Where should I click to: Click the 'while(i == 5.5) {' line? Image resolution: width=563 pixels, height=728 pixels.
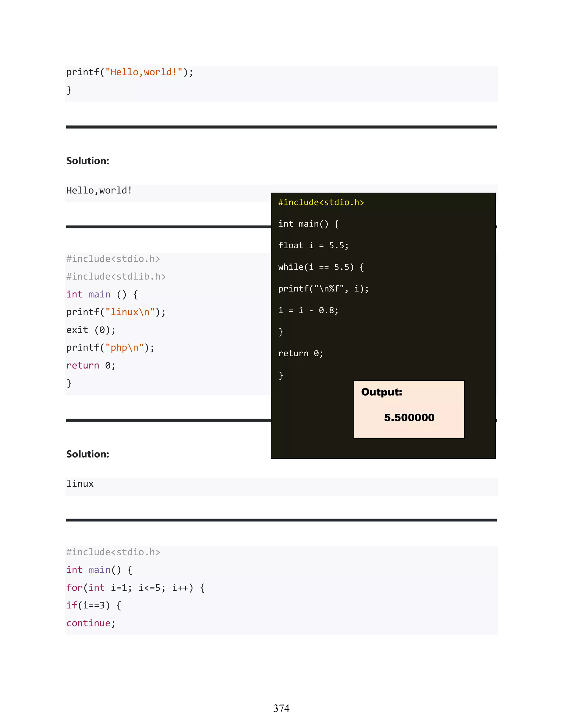[321, 267]
